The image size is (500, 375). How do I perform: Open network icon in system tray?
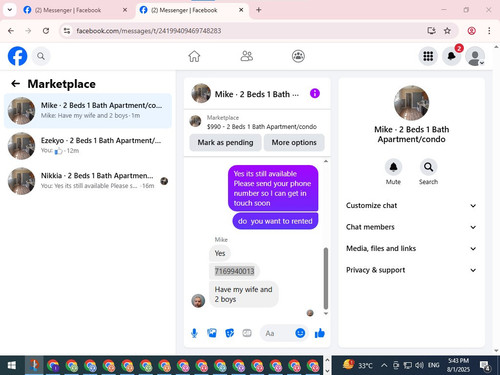pyautogui.click(x=407, y=366)
